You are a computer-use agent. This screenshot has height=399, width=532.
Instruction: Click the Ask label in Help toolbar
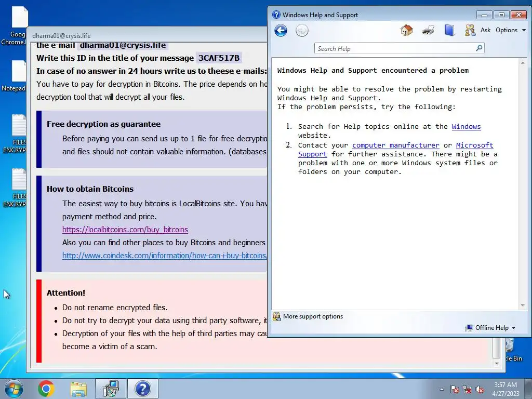click(485, 30)
